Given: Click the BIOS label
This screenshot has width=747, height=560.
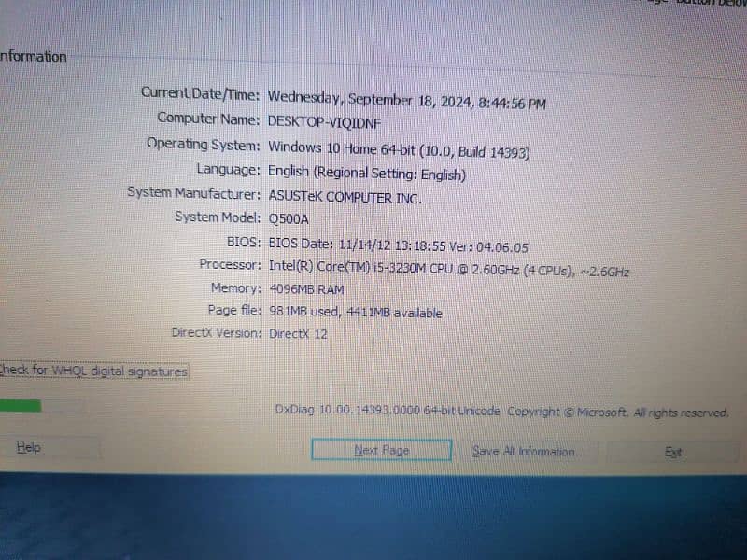Looking at the screenshot, I should coord(244,242).
